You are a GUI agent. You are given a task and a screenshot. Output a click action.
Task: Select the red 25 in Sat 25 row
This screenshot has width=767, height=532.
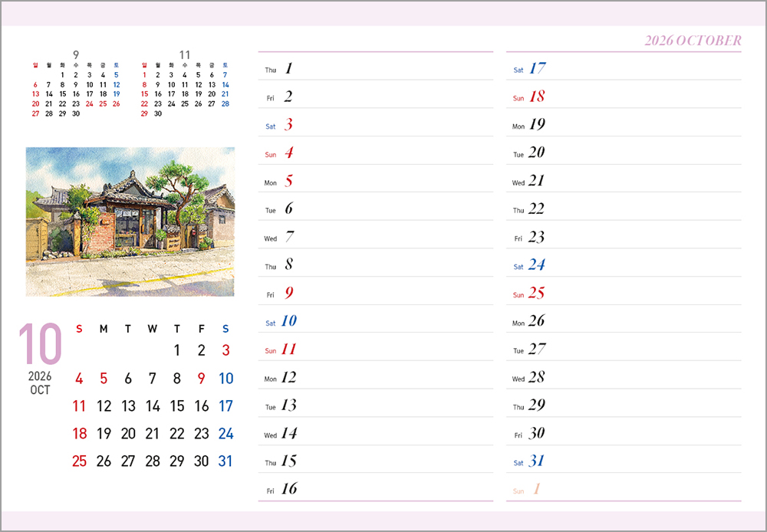pos(537,293)
